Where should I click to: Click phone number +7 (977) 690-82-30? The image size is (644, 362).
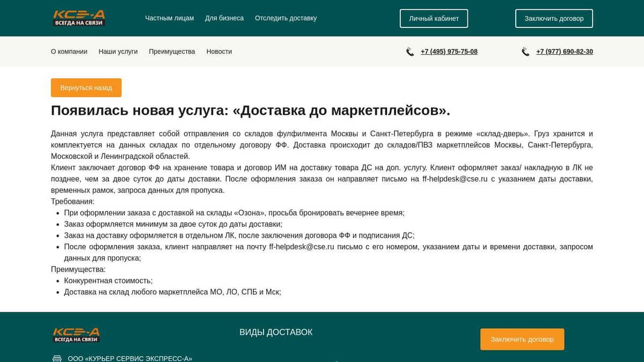click(x=564, y=52)
